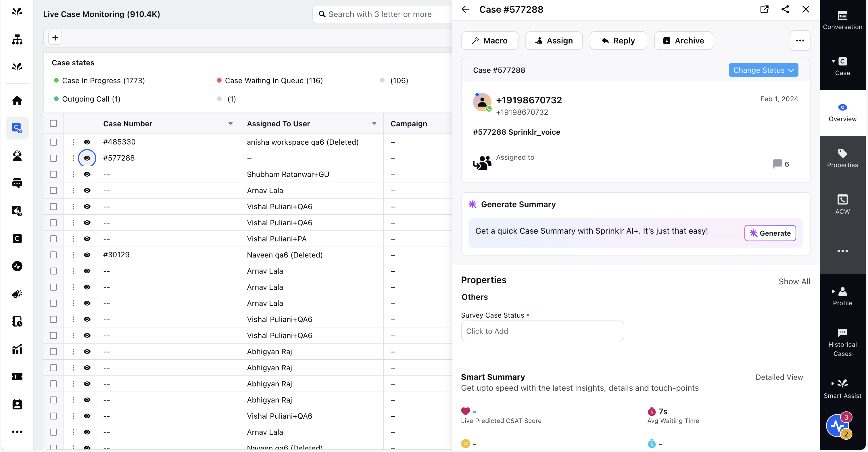This screenshot has width=868, height=452.
Task: Open the agent headset icon in sidebar
Action: 17,155
